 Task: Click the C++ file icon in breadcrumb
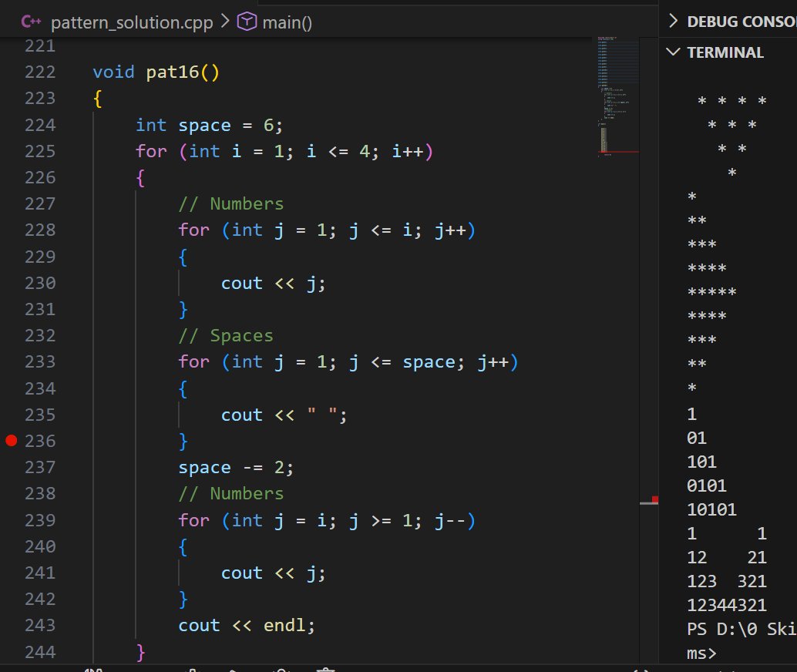pyautogui.click(x=31, y=22)
